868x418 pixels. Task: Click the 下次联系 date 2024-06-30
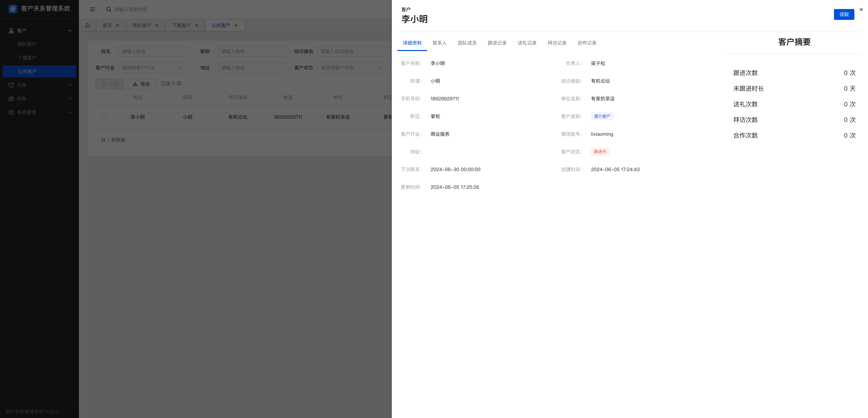(x=455, y=169)
